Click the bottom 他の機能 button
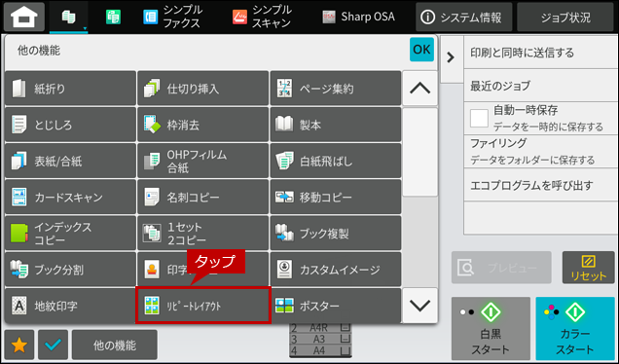 tap(115, 346)
